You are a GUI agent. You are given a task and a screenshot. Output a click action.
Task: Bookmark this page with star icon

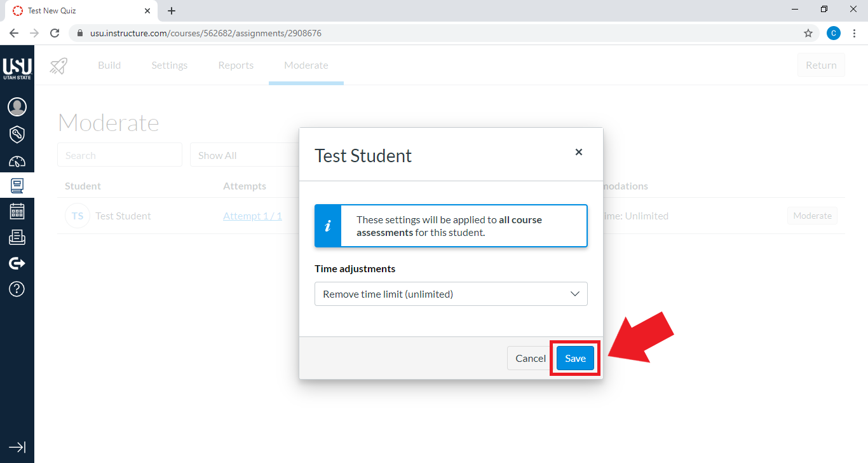[x=808, y=33]
